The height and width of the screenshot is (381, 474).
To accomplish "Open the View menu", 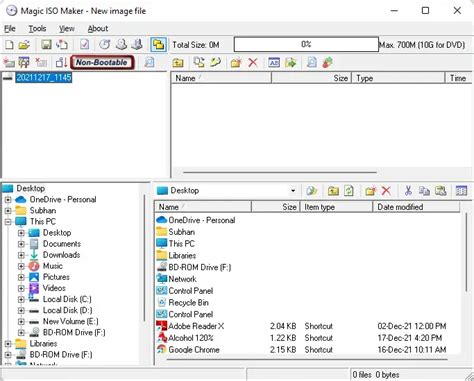I will pyautogui.click(x=67, y=29).
